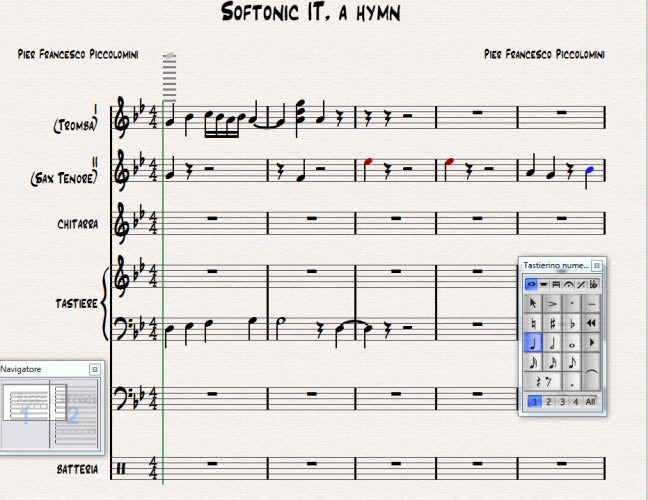Add a flat accidental from the keypad
Screen dimensions: 648x500
572,324
